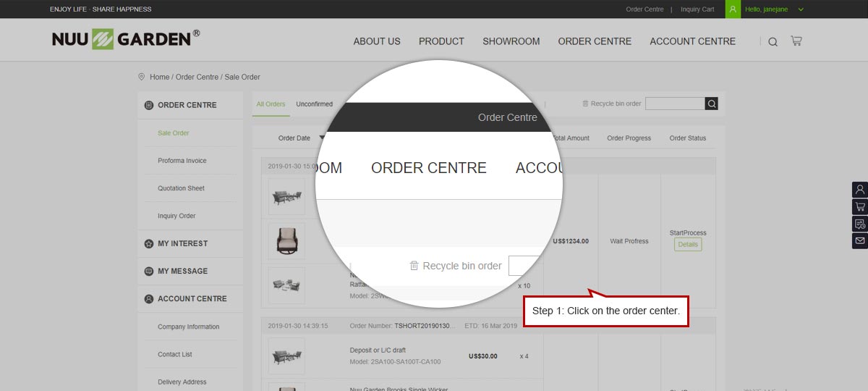Click the MY MESSAGE speech icon

pos(149,272)
